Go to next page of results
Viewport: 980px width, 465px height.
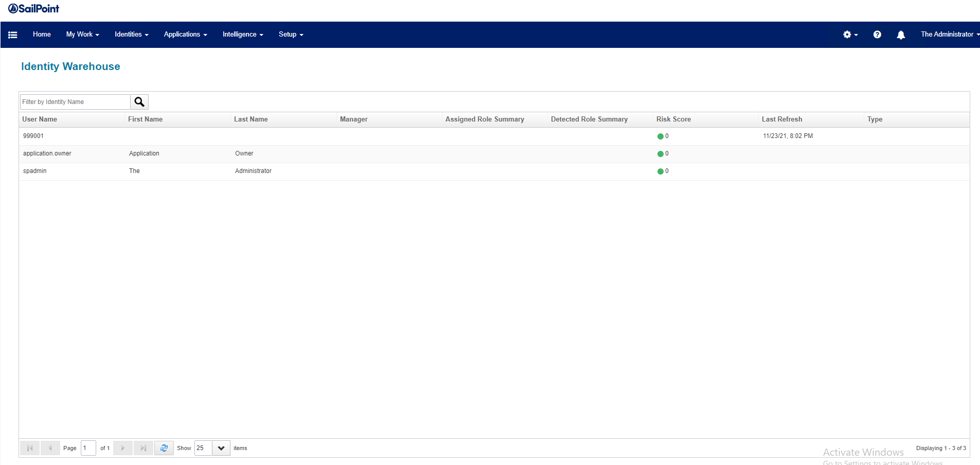(123, 448)
